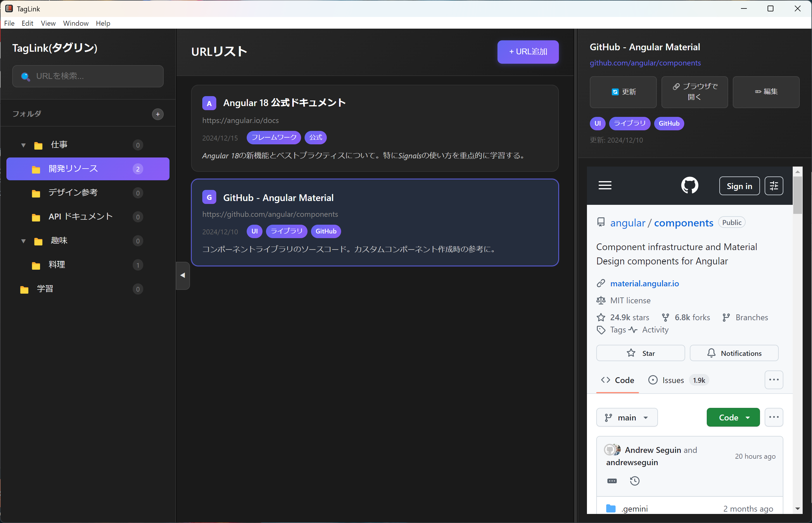Star the repository with Star button
This screenshot has height=523, width=812.
click(x=640, y=353)
